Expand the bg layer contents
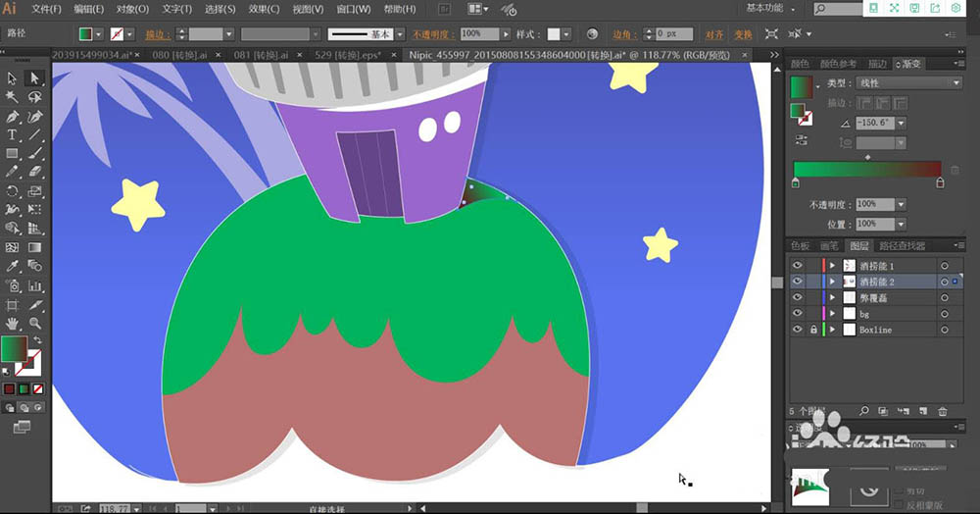The height and width of the screenshot is (514, 980). coord(833,314)
